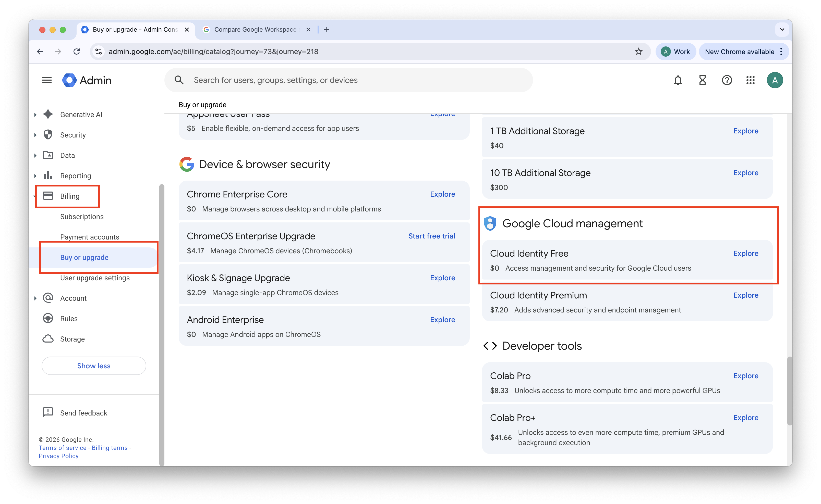Open the tab search dropdown arrow
The width and height of the screenshot is (821, 504).
[782, 29]
